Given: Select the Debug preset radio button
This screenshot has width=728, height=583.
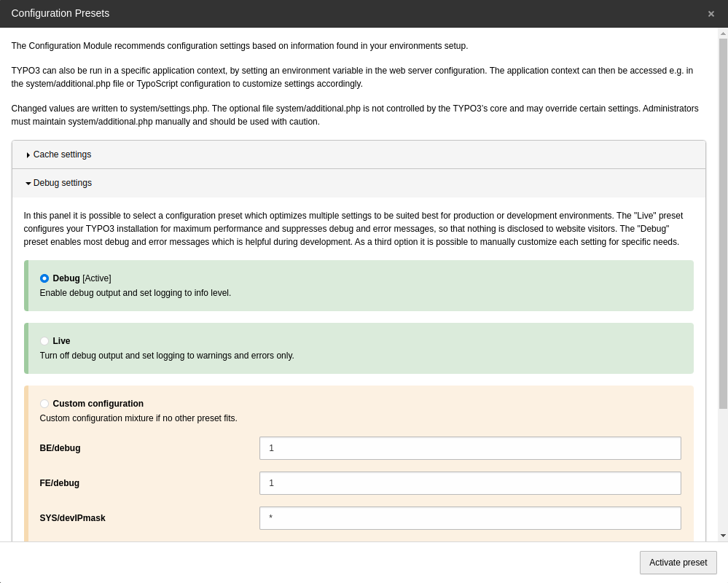Looking at the screenshot, I should click(x=44, y=278).
